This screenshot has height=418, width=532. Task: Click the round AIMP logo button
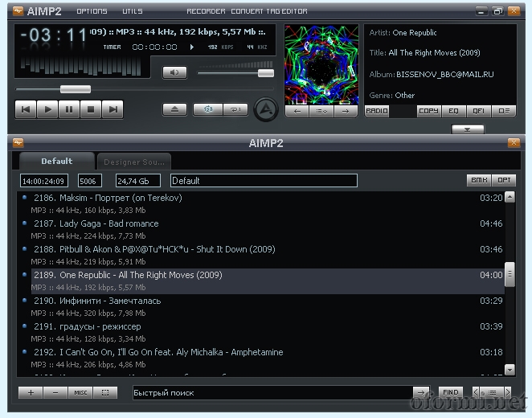point(265,109)
